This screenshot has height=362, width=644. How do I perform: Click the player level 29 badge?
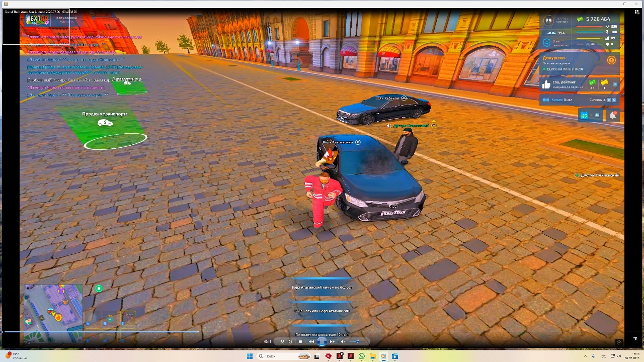[548, 21]
